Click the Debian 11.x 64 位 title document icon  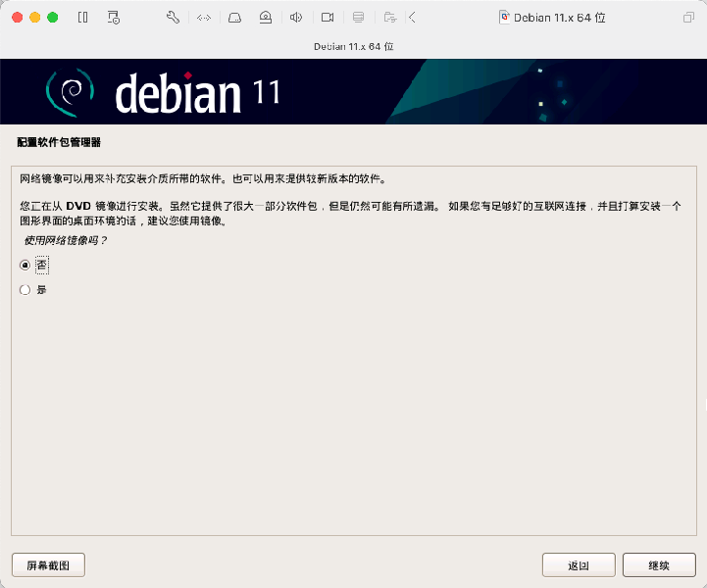pos(505,18)
